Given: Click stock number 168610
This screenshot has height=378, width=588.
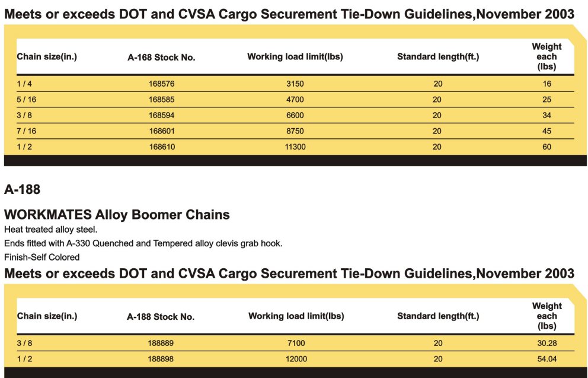Looking at the screenshot, I should tap(162, 147).
